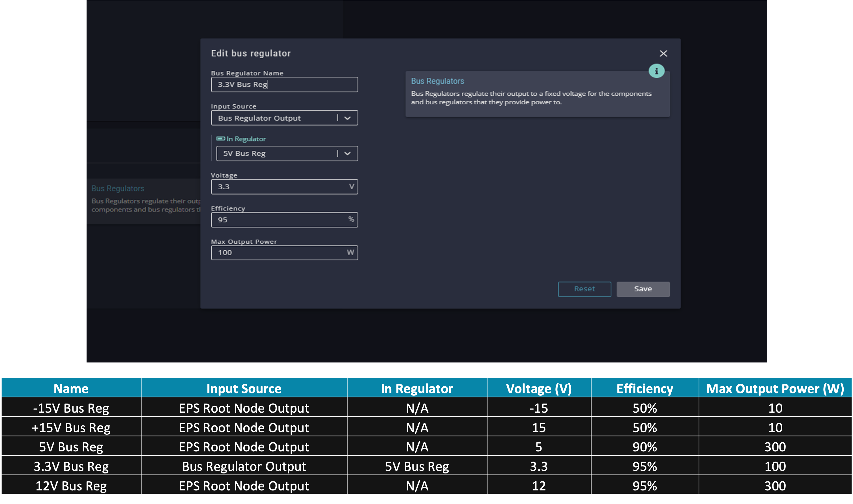The height and width of the screenshot is (504, 853).
Task: Click the In Regulator battery icon
Action: coord(220,139)
